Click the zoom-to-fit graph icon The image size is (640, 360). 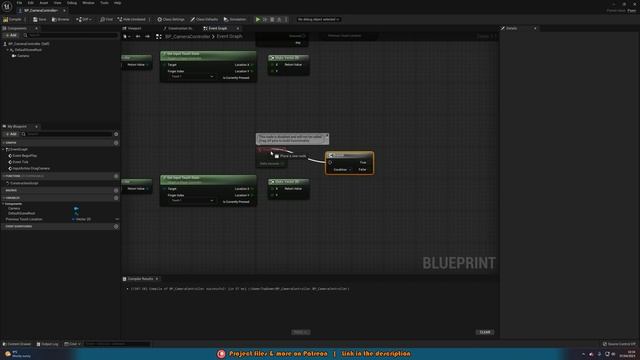click(159, 36)
